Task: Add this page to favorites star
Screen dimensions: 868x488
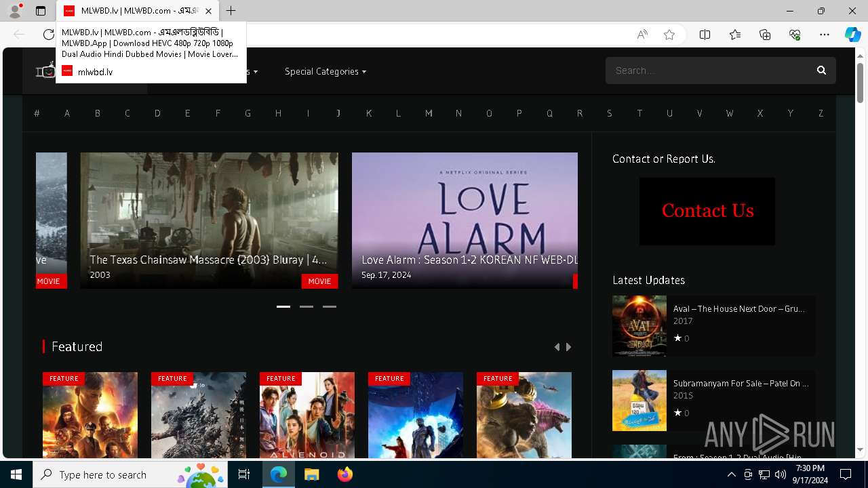Action: coord(669,35)
